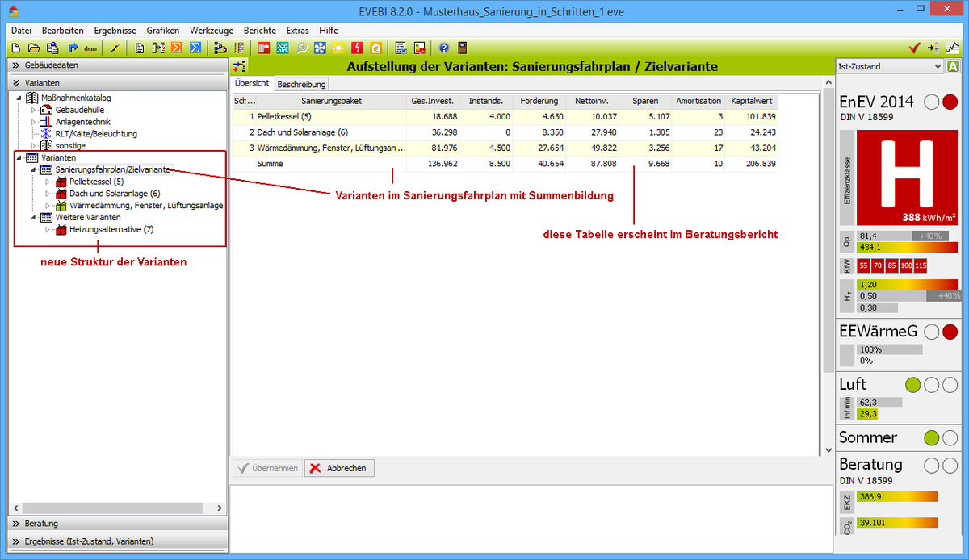Click the line chart icon at top right
This screenshot has width=969, height=560.
pyautogui.click(x=953, y=48)
